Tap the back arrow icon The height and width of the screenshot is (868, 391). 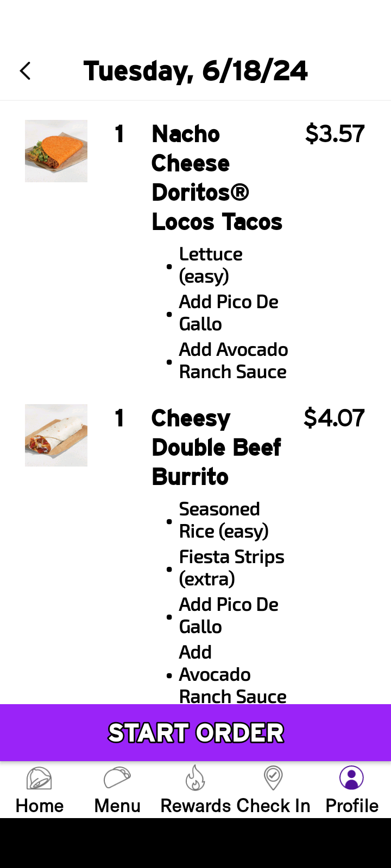pyautogui.click(x=25, y=71)
